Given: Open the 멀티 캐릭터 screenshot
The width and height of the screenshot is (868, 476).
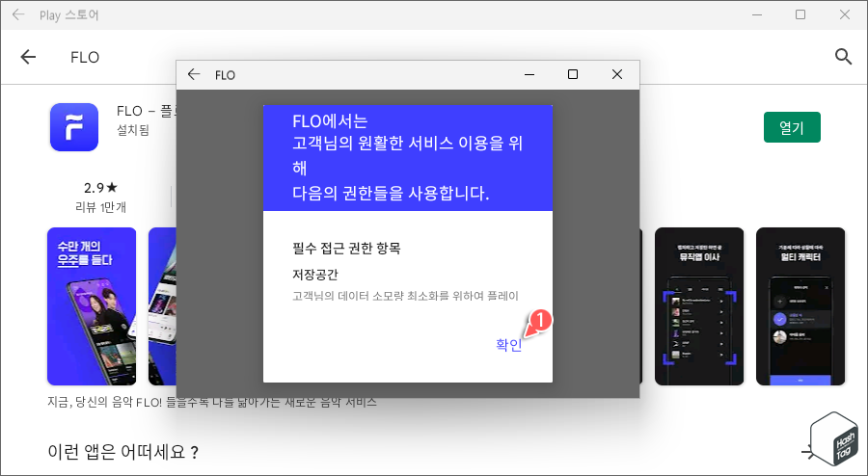Looking at the screenshot, I should [800, 306].
